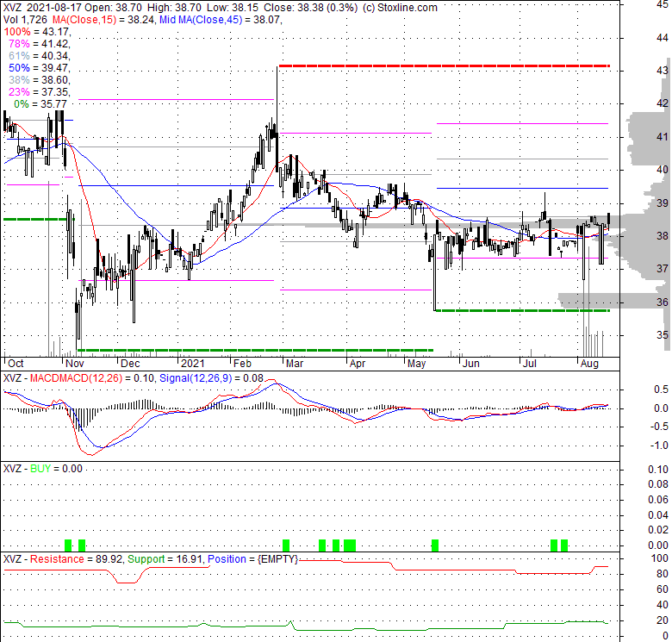Click the '38% = 38.60' level text

(x=39, y=80)
